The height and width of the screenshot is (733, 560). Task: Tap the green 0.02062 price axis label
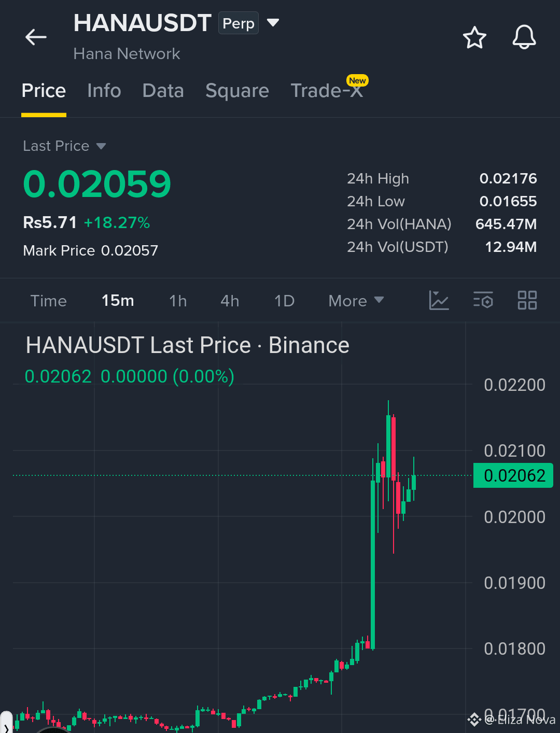[513, 476]
